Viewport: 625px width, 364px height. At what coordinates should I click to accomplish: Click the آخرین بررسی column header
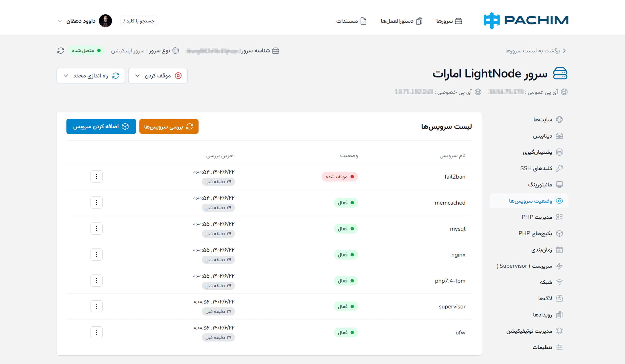[x=221, y=155]
